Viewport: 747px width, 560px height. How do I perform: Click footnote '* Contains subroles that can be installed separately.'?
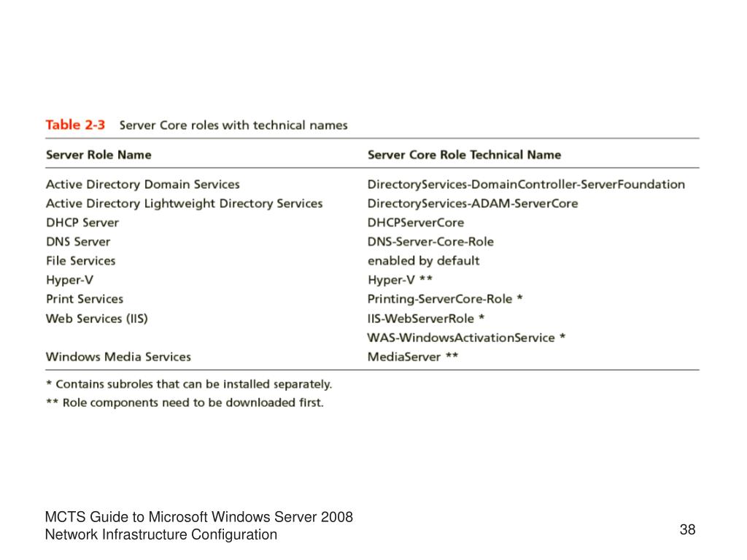click(189, 384)
